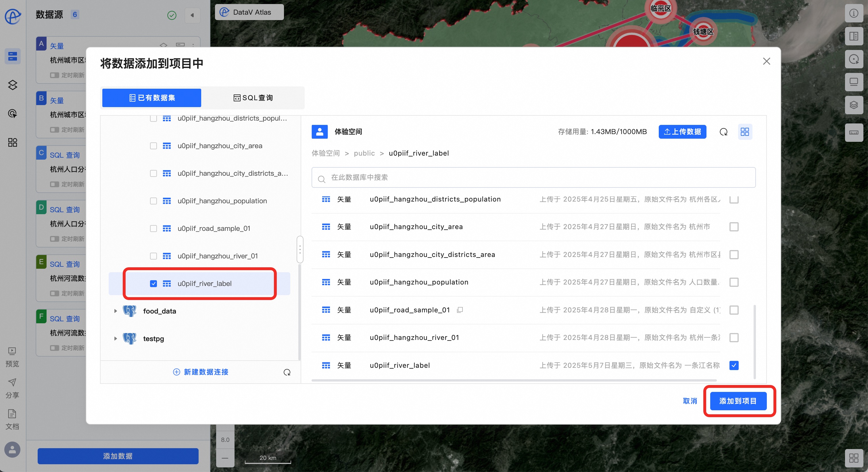Expand the food_data database node
Image resolution: width=868 pixels, height=472 pixels.
click(x=115, y=311)
